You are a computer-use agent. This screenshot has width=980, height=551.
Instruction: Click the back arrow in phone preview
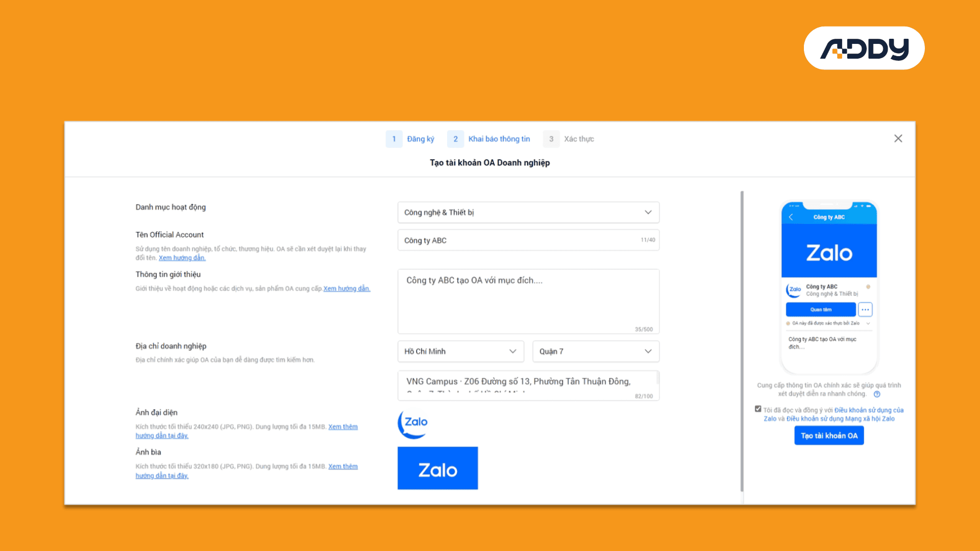coord(791,217)
